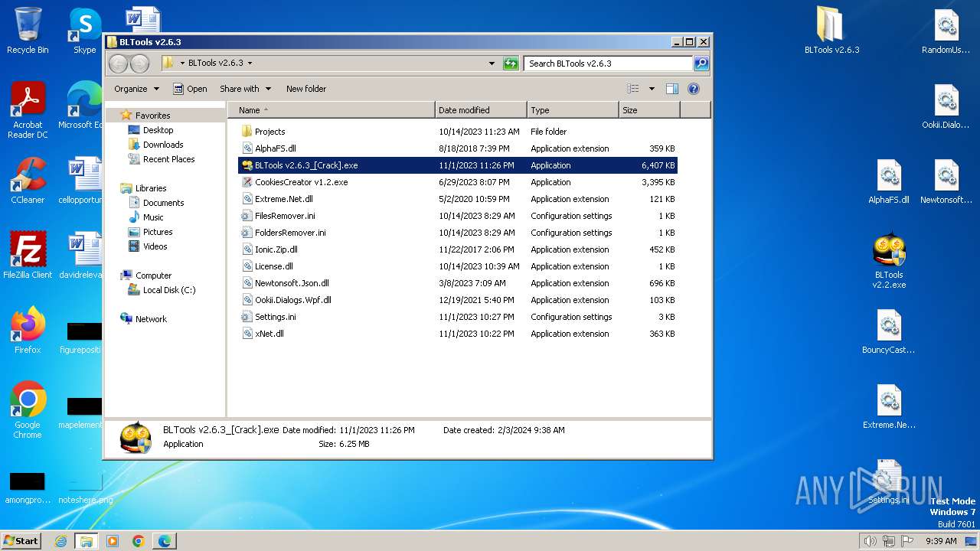This screenshot has height=551, width=980.
Task: Refresh the BLTools v2.6.3 folder view
Action: pyautogui.click(x=511, y=64)
